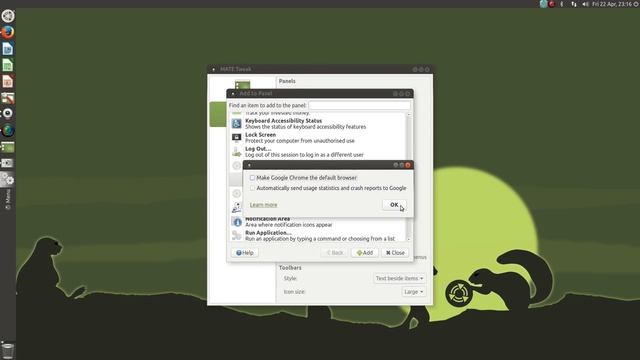Viewport: 640px width, 360px height.
Task: Click the Help button in Add to Panel
Action: point(245,253)
